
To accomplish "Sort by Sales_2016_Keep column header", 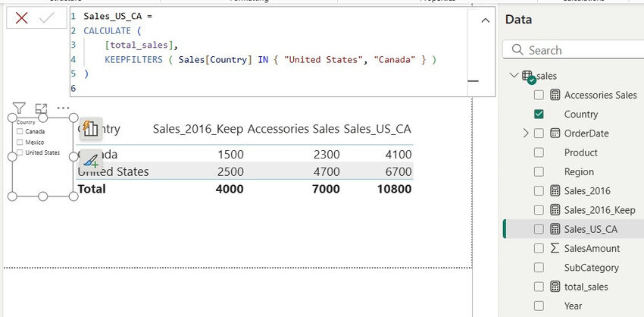I will [x=198, y=129].
